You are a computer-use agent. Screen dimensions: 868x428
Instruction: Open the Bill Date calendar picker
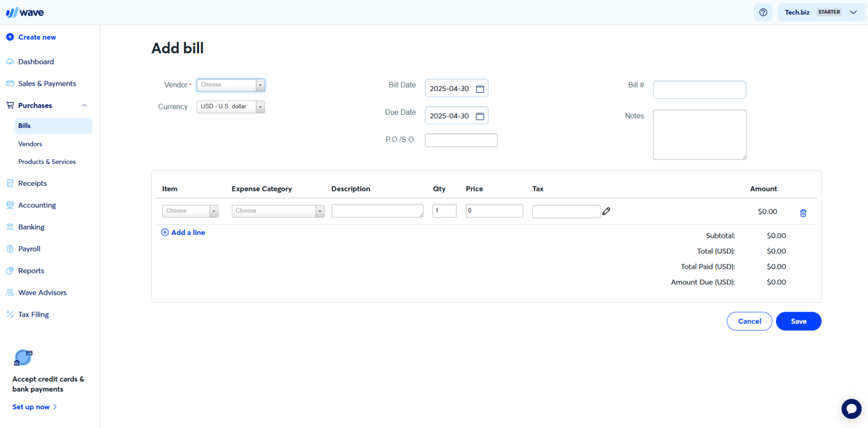479,88
